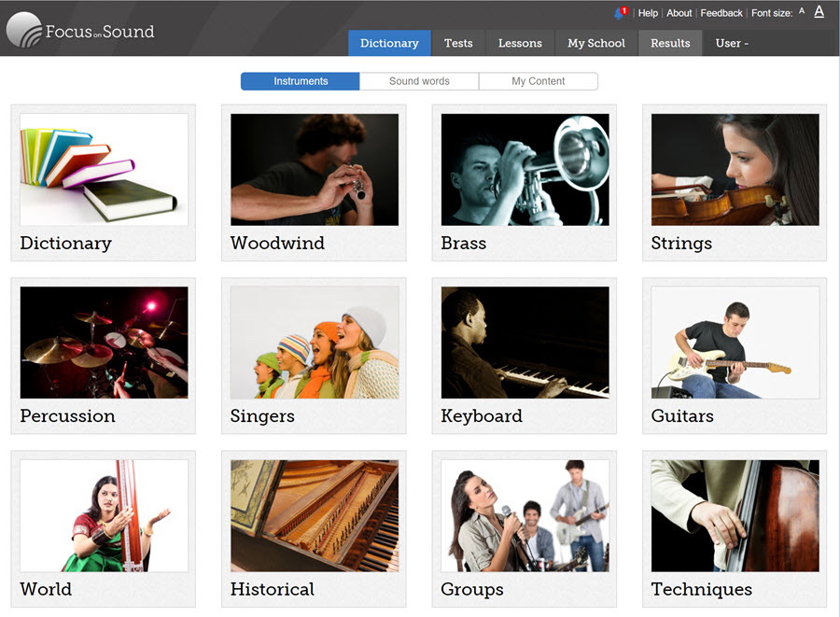Screen dimensions: 840x617
Task: Open the Lessons tab
Action: pyautogui.click(x=520, y=43)
